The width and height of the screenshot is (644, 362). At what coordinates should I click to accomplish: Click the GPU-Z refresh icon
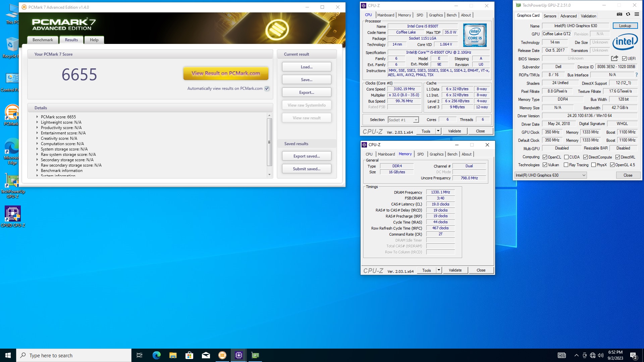pos(628,14)
